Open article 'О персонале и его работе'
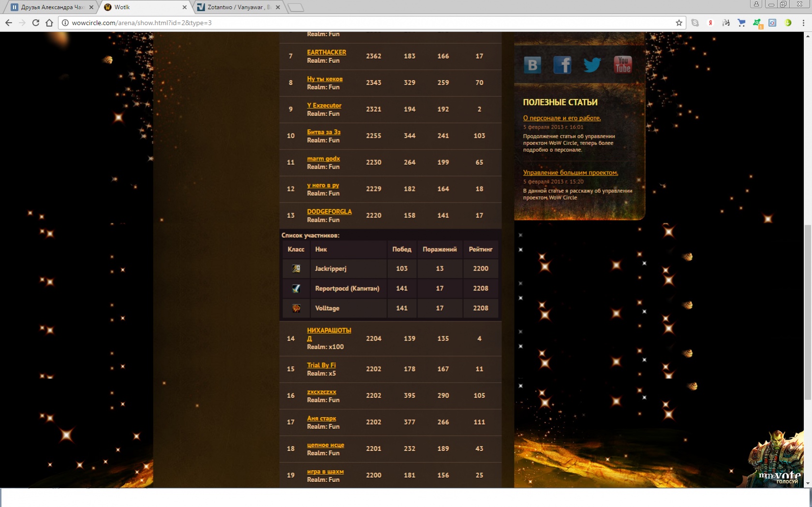The image size is (812, 507). [561, 118]
